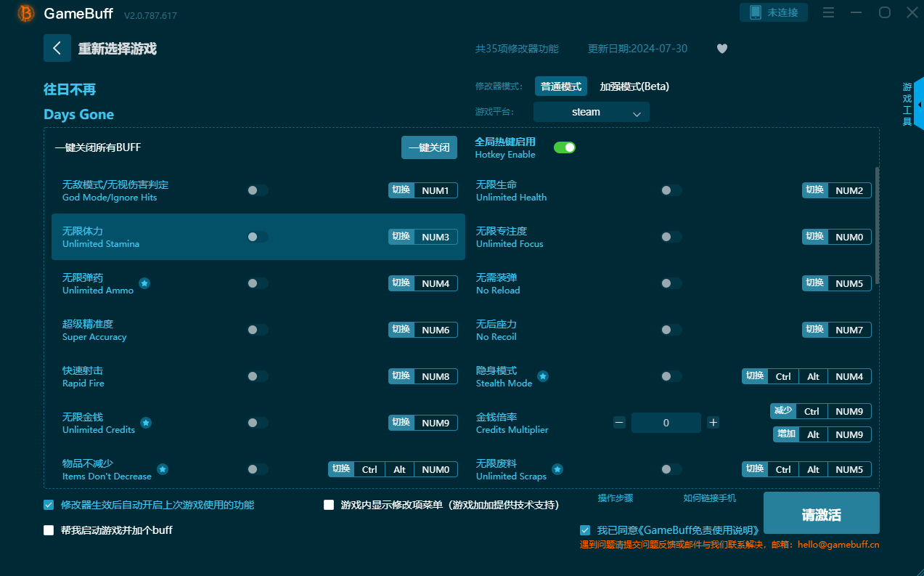The image size is (924, 576).
Task: Click NUM8 hotkey for Rapid Fire
Action: pos(436,376)
